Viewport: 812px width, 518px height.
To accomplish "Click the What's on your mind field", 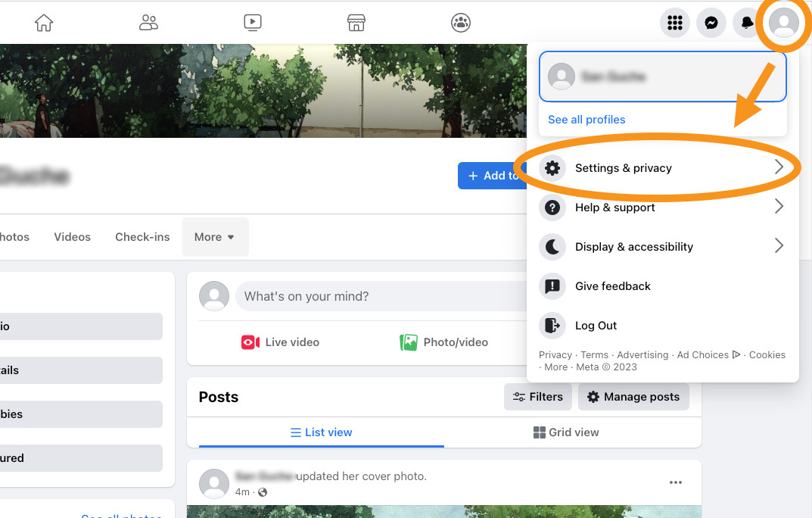I will (x=378, y=296).
